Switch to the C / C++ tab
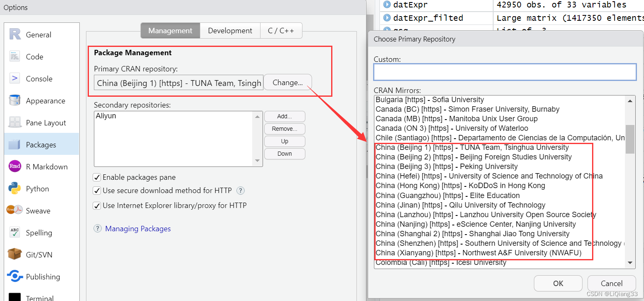Screen dimensions: 644x301 (x=281, y=31)
